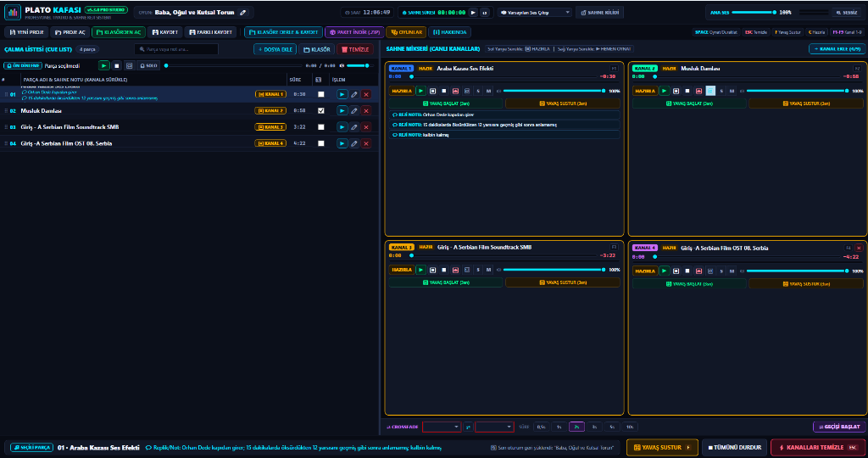Mute Kanal 1 with M button
This screenshot has height=458, width=868.
[488, 91]
